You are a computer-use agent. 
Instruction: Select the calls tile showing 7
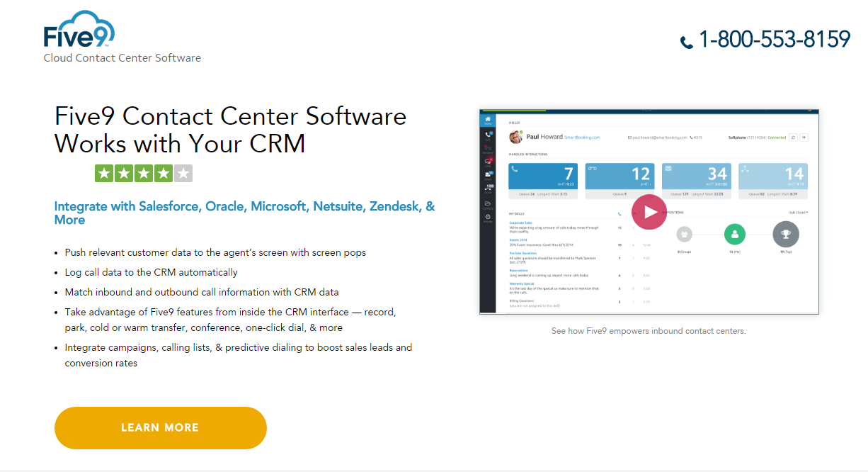(543, 181)
